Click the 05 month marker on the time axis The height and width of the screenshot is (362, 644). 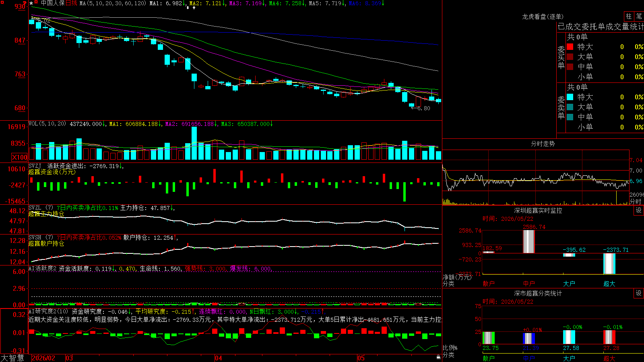[361, 358]
